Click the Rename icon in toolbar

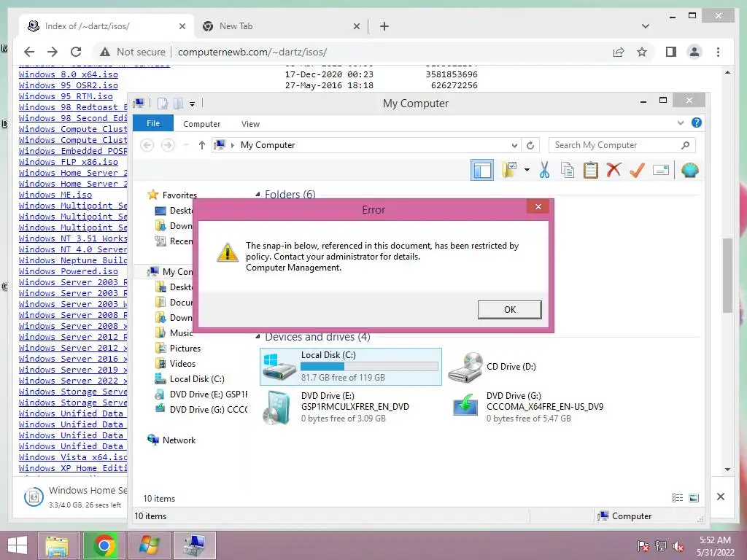[661, 170]
